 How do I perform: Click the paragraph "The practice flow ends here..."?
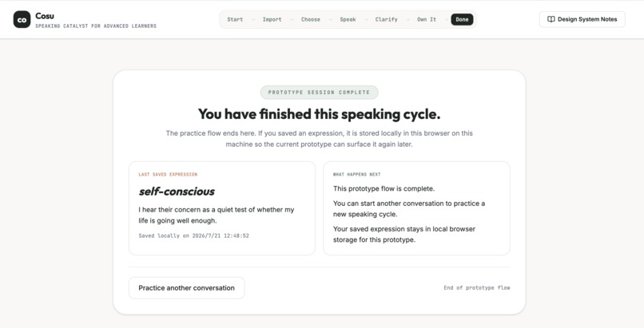pyautogui.click(x=319, y=139)
